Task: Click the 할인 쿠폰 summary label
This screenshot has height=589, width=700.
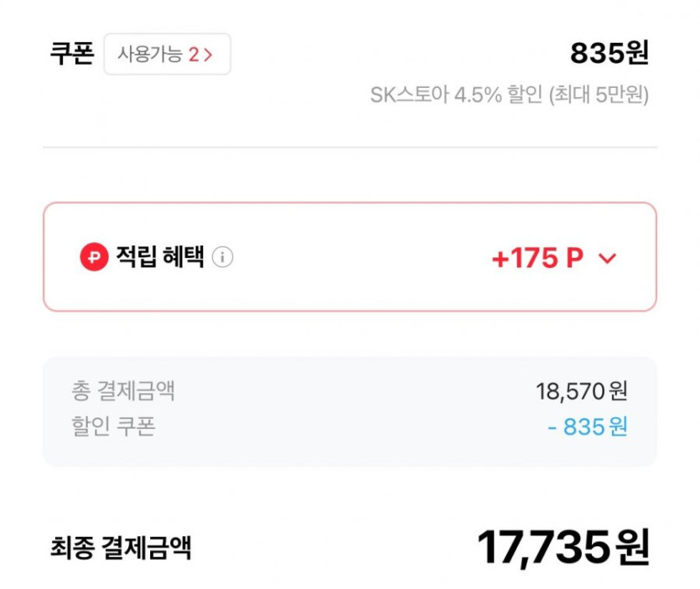Action: (114, 426)
